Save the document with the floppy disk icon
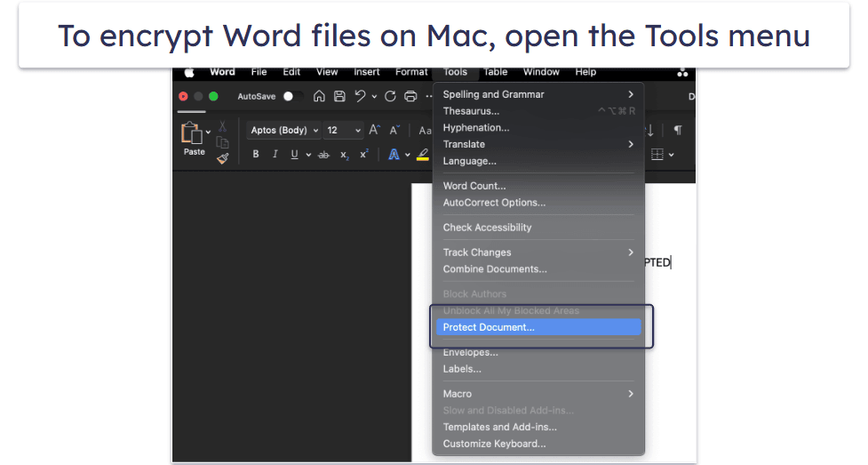The height and width of the screenshot is (465, 868). [339, 96]
